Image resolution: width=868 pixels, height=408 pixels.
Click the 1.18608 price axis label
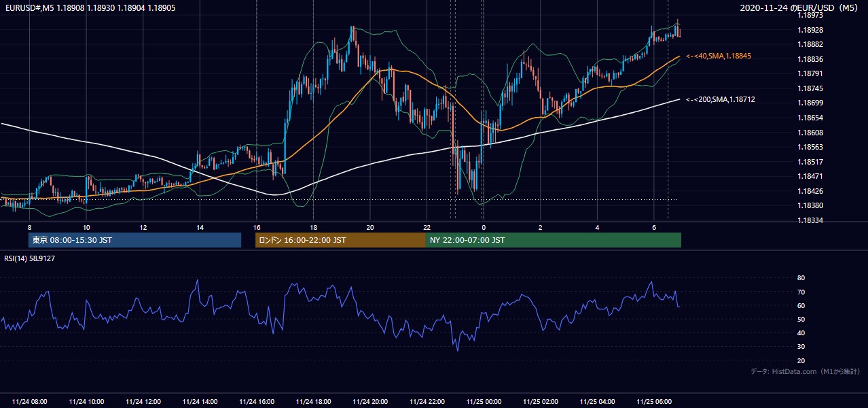click(x=810, y=133)
